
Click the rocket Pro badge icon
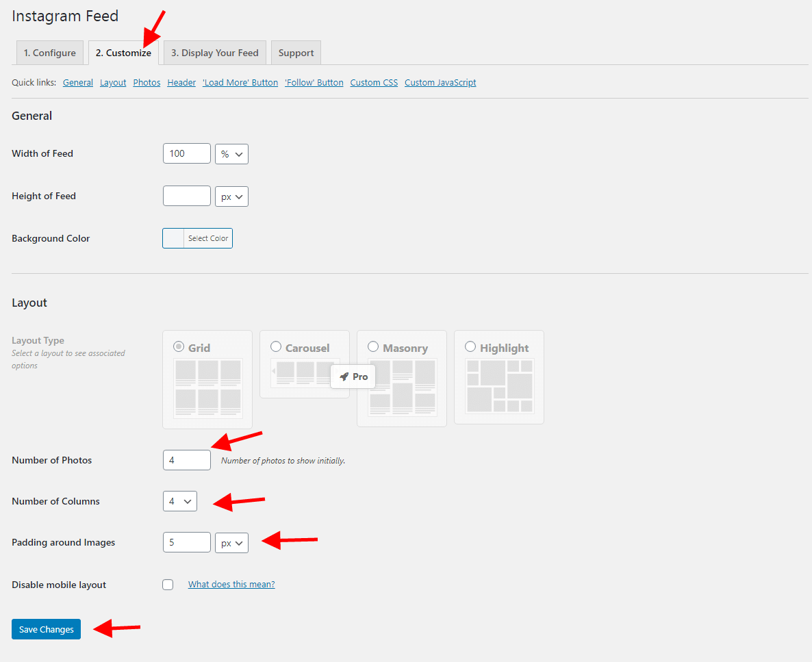[x=344, y=377]
